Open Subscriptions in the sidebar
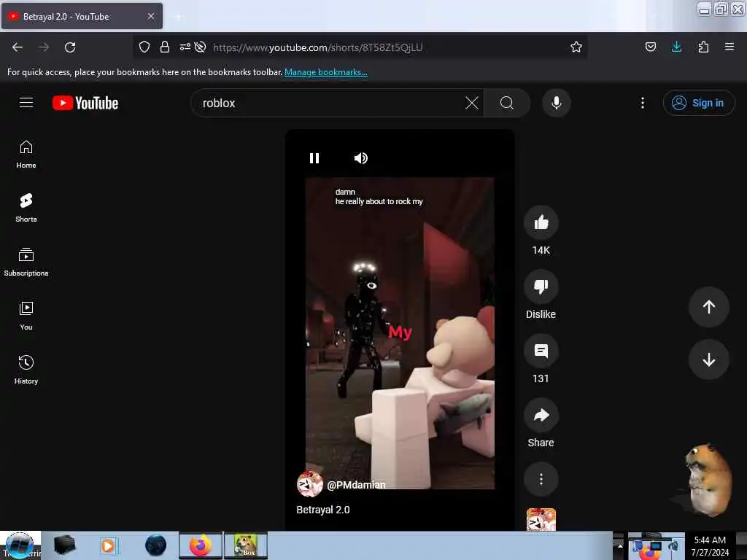This screenshot has width=747, height=560. tap(26, 262)
